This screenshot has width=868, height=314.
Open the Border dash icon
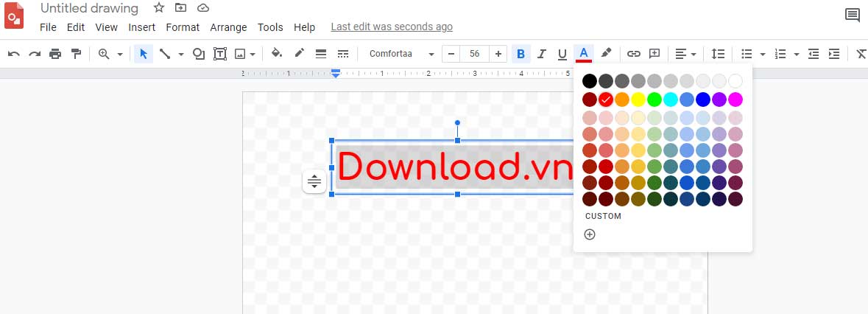342,54
